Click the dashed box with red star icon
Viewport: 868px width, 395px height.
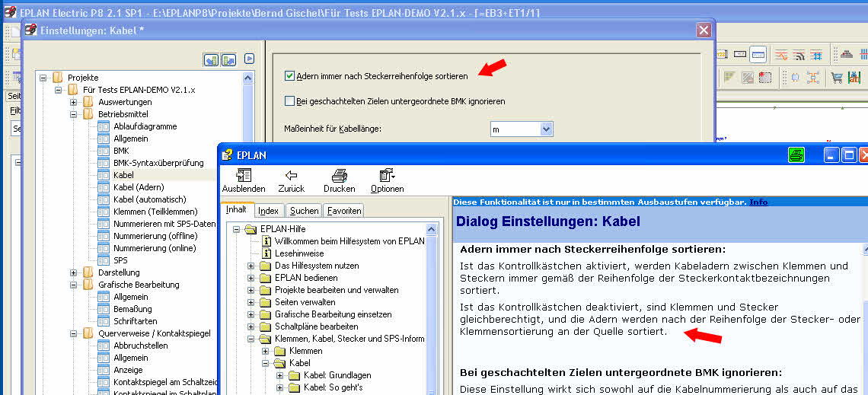(765, 78)
